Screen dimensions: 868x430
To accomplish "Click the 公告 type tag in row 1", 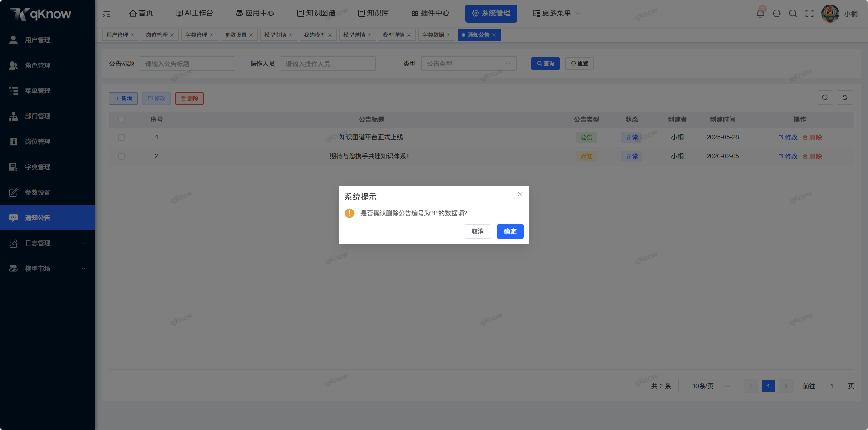I will click(587, 137).
